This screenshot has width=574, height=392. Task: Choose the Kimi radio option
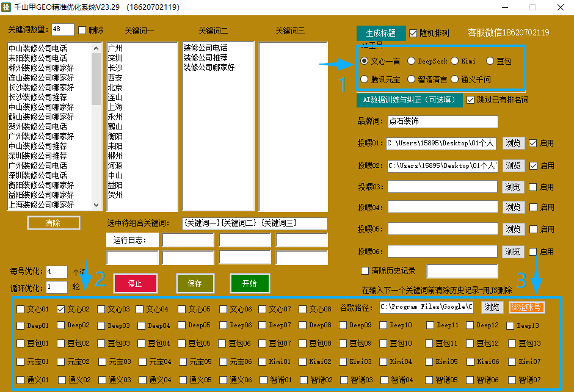(x=455, y=61)
